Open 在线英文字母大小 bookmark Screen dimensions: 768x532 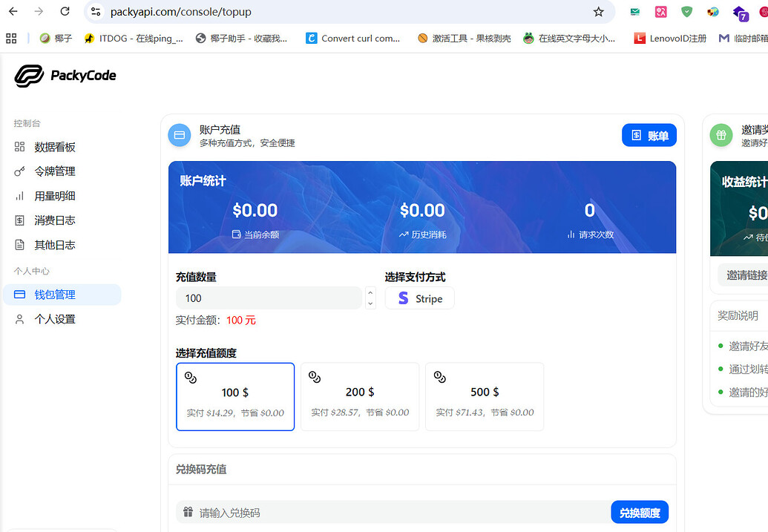569,38
